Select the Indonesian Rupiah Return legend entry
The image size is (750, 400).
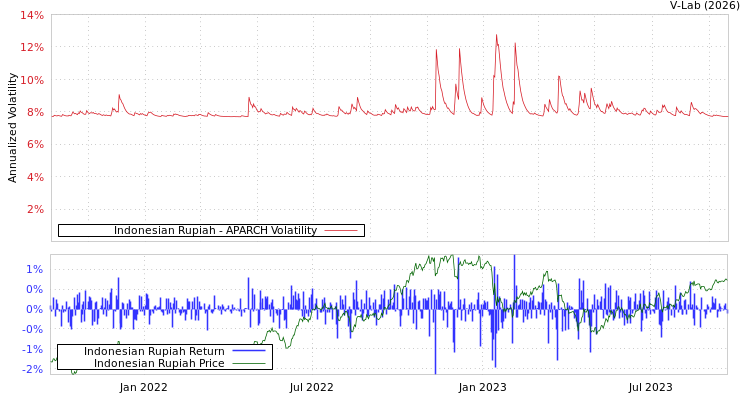[x=154, y=351]
